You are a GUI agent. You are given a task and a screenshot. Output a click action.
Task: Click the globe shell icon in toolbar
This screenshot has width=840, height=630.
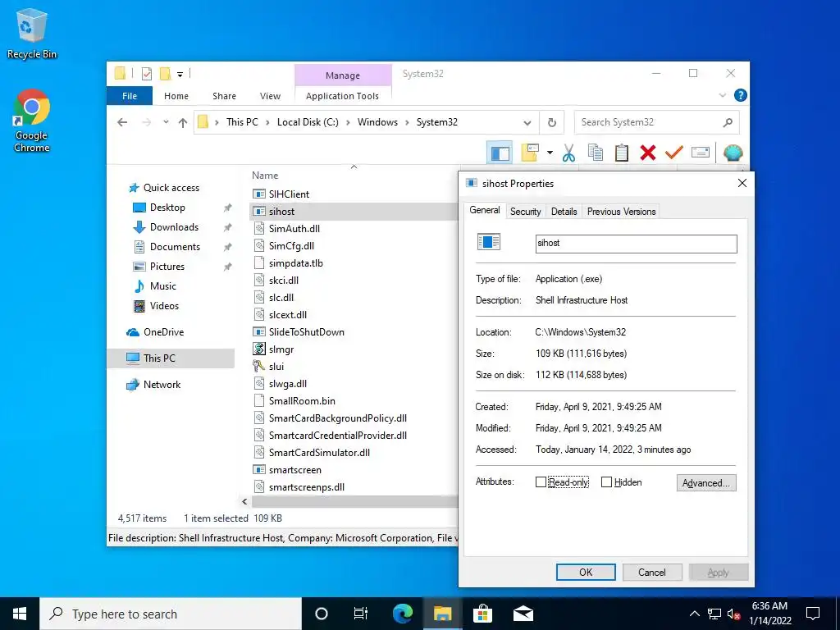click(733, 153)
